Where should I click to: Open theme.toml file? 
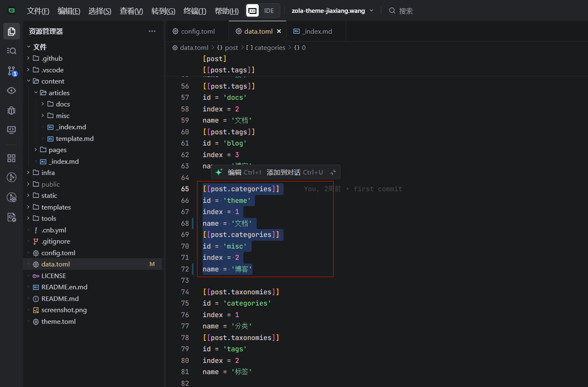[93, 321]
